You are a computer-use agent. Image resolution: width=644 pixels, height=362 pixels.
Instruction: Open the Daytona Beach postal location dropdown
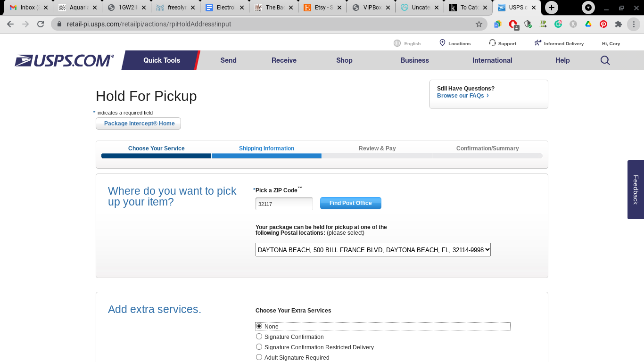point(373,249)
